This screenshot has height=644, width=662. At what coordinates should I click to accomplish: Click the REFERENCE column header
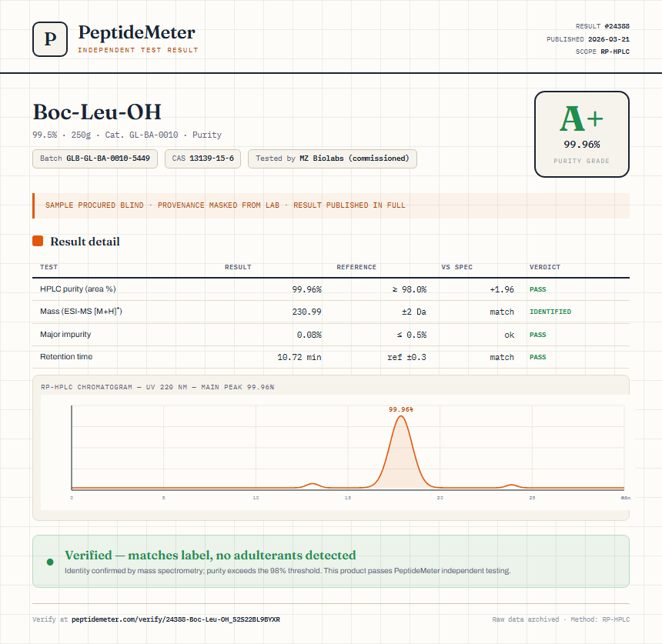pos(356,267)
